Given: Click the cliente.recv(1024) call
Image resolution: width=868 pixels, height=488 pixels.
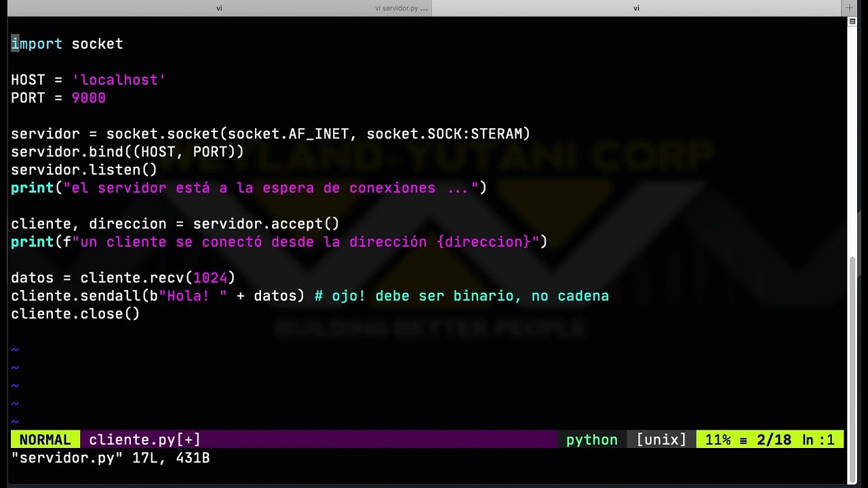Looking at the screenshot, I should (158, 278).
